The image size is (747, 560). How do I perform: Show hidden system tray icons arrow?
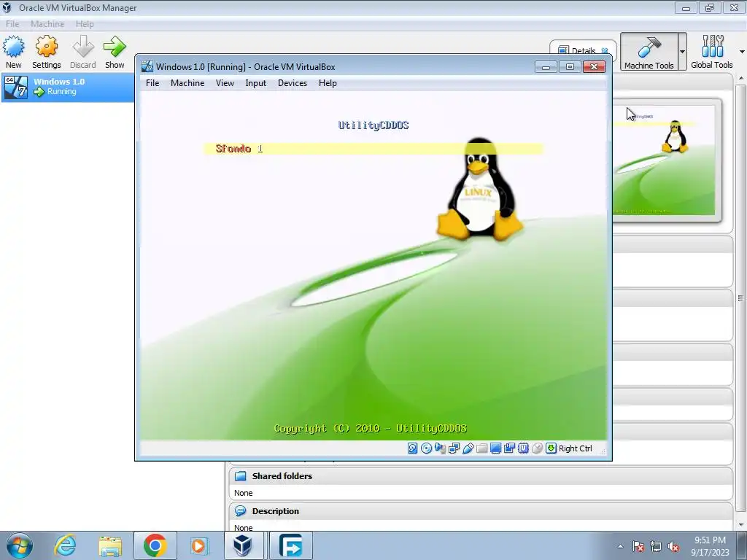pyautogui.click(x=620, y=546)
